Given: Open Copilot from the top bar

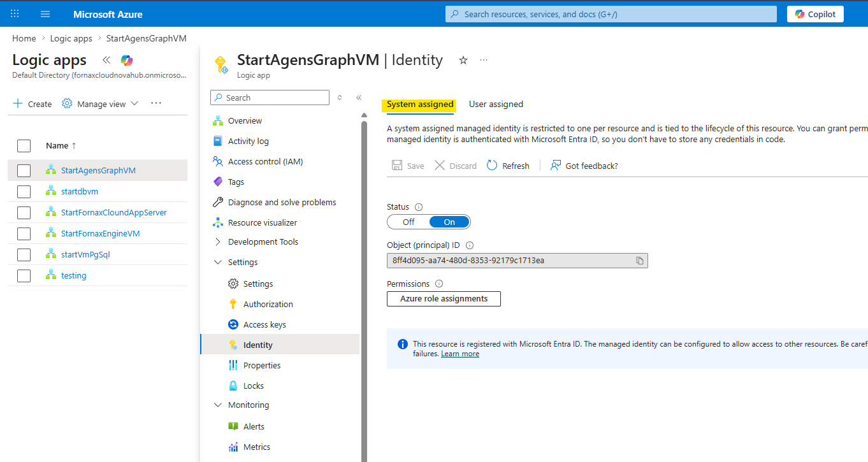Looking at the screenshot, I should 815,14.
